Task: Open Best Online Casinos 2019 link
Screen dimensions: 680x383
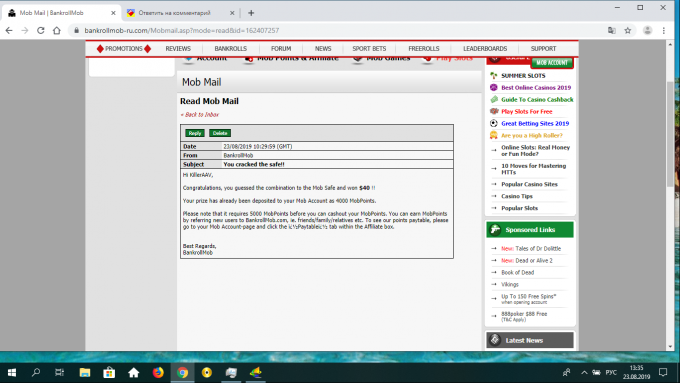Action: tap(536, 88)
